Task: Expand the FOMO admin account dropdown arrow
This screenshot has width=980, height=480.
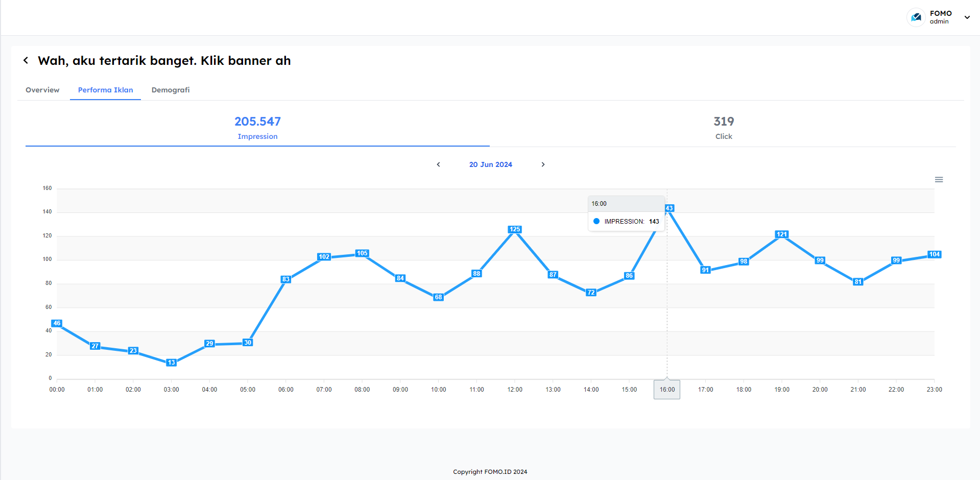Action: (967, 17)
